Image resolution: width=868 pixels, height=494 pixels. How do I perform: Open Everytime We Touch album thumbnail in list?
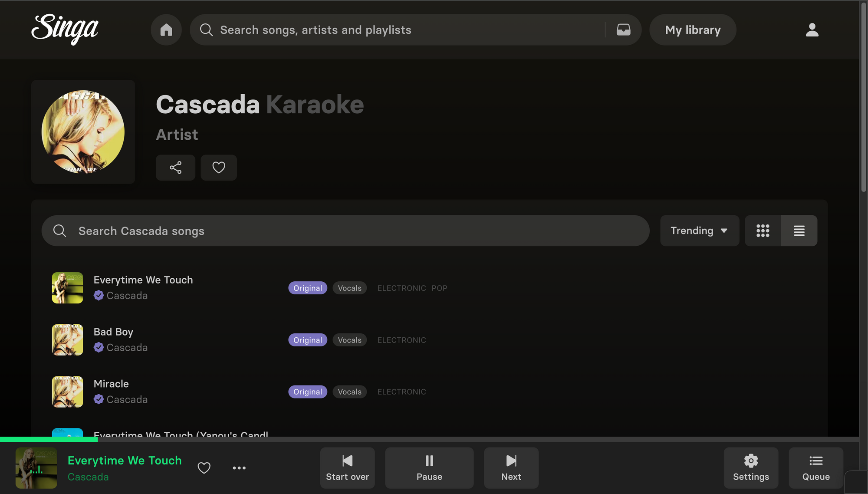pyautogui.click(x=67, y=288)
